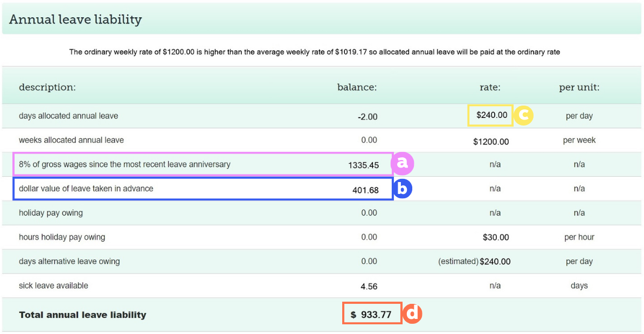Click the pink "a" annotation badge
The image size is (644, 334).
point(403,163)
